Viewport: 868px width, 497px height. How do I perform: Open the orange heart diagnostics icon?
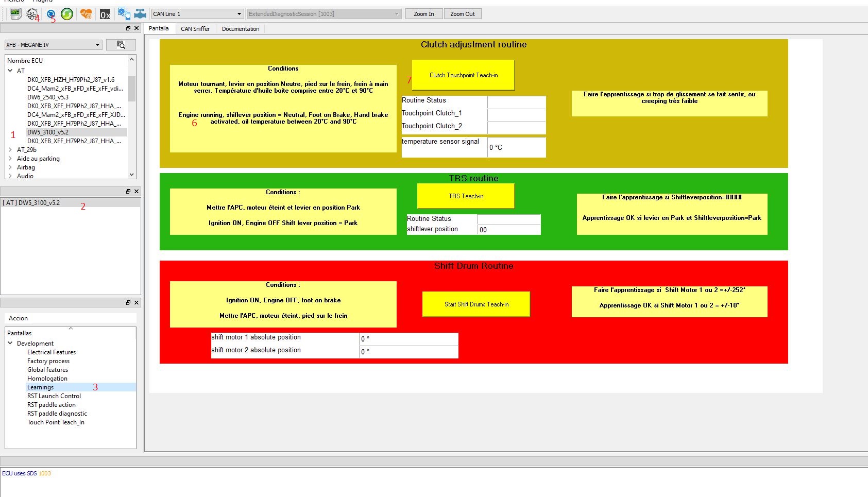pos(86,14)
